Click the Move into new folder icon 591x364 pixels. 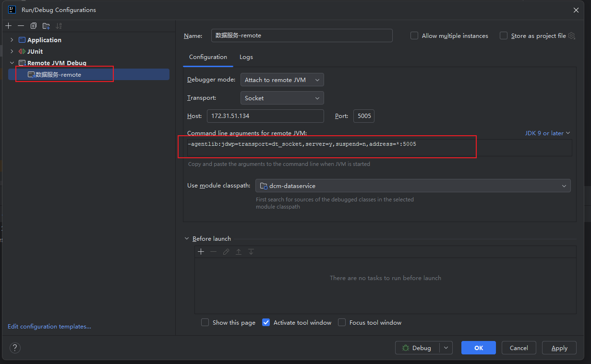pyautogui.click(x=46, y=26)
